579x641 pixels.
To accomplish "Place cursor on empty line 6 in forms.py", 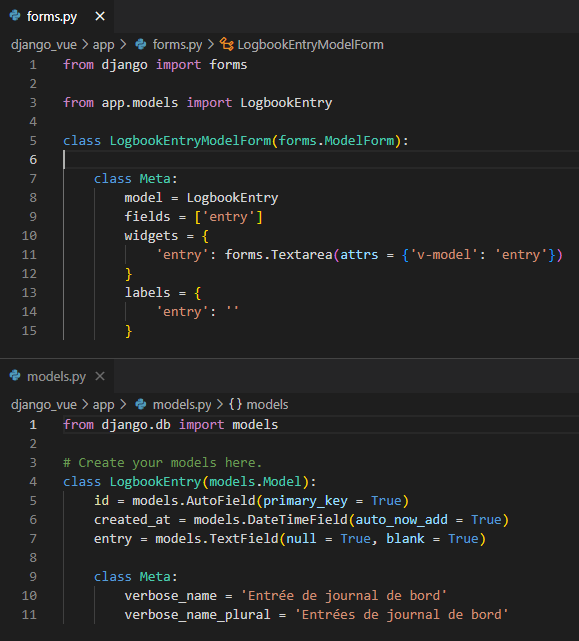I will point(321,159).
